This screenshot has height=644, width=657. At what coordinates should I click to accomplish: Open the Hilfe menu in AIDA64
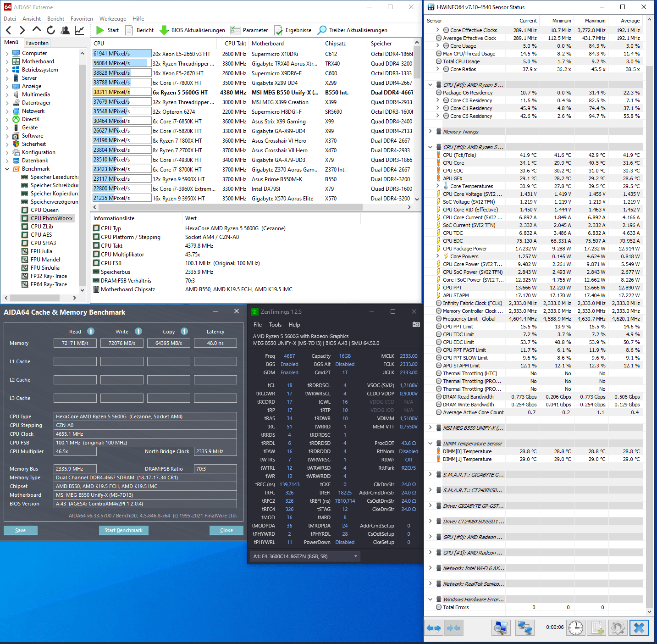point(138,19)
